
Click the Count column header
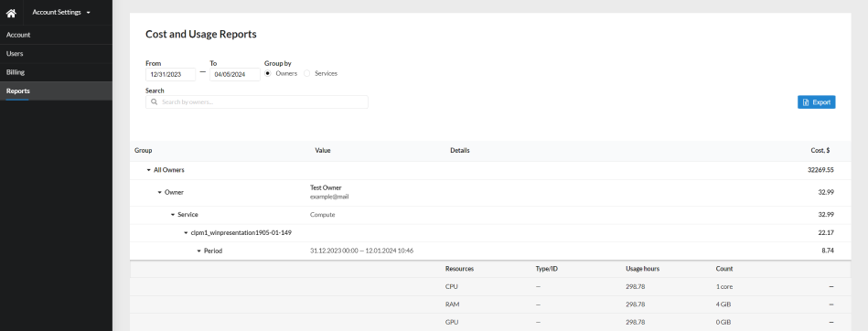tap(724, 269)
